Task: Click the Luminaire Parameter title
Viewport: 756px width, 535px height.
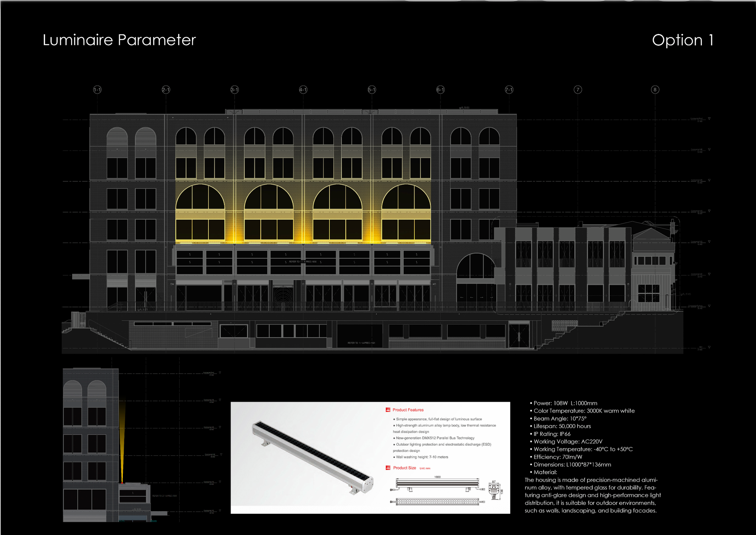Action: 119,40
